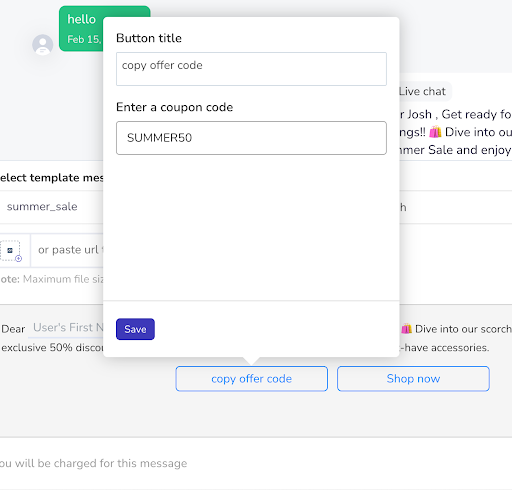Click the 'Button title' label
This screenshot has height=490, width=512.
149,38
